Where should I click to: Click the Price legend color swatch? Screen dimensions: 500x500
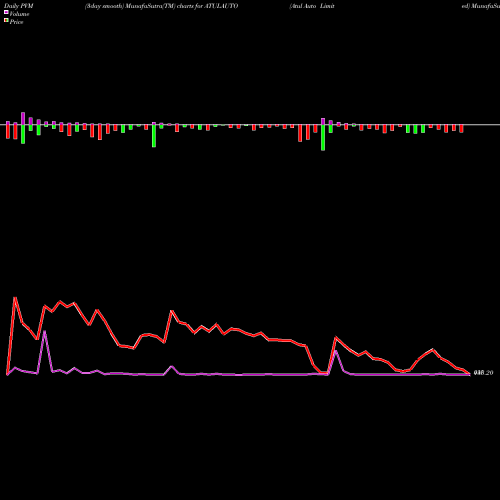click(6, 21)
